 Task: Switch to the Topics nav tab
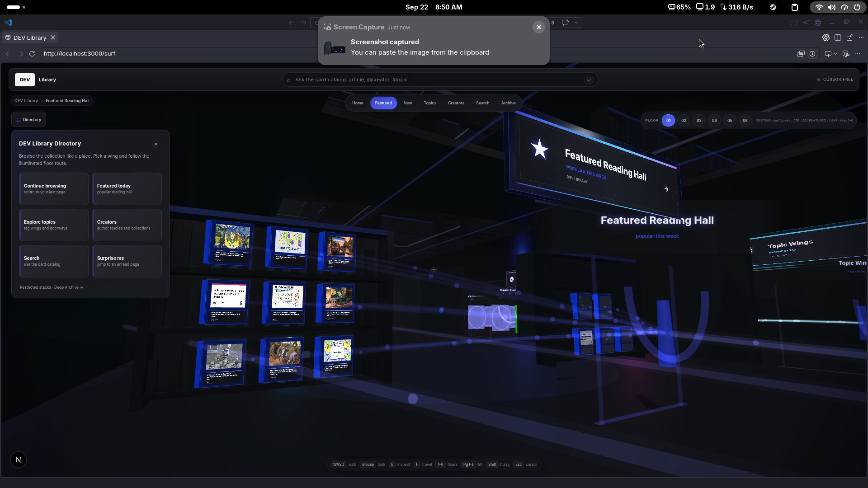(430, 103)
